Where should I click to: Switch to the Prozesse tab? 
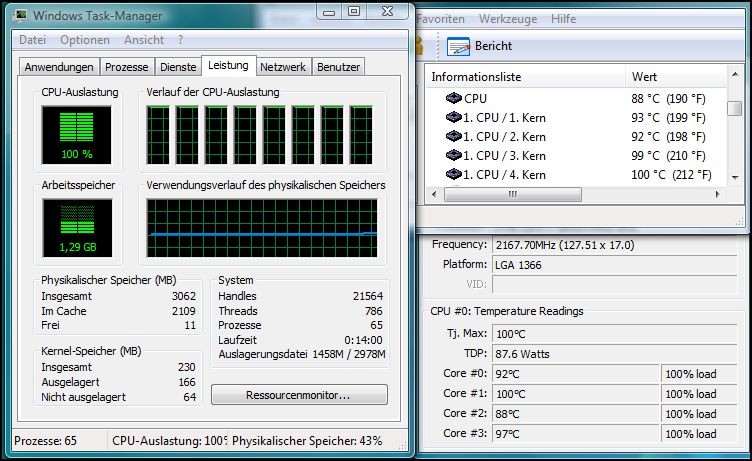click(127, 67)
